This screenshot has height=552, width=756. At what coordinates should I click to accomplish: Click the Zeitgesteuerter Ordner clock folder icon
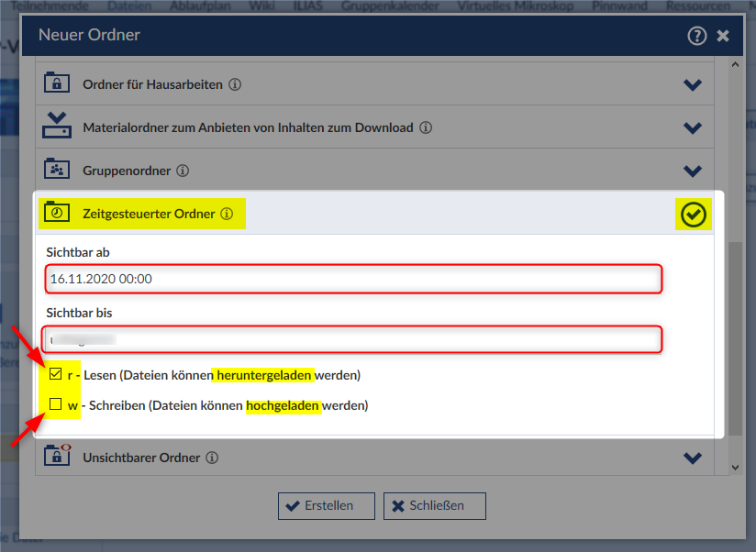57,213
